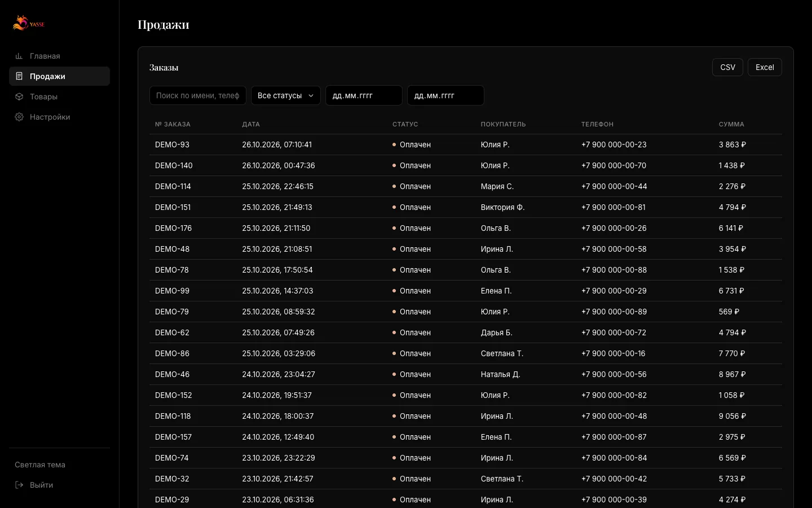812x508 pixels.
Task: Click the Товары box icon
Action: point(19,97)
